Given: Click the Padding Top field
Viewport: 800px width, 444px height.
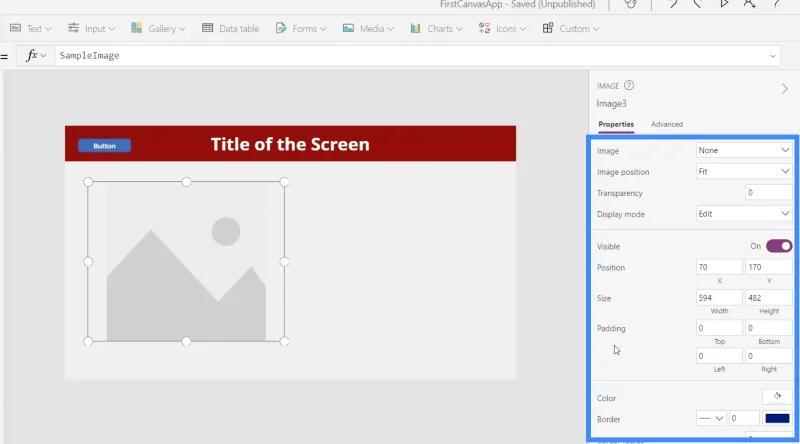Looking at the screenshot, I should click(x=719, y=328).
